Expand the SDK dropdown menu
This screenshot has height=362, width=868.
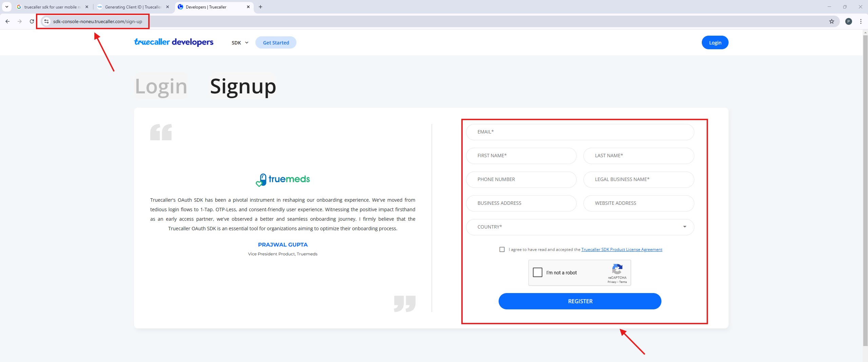[240, 43]
